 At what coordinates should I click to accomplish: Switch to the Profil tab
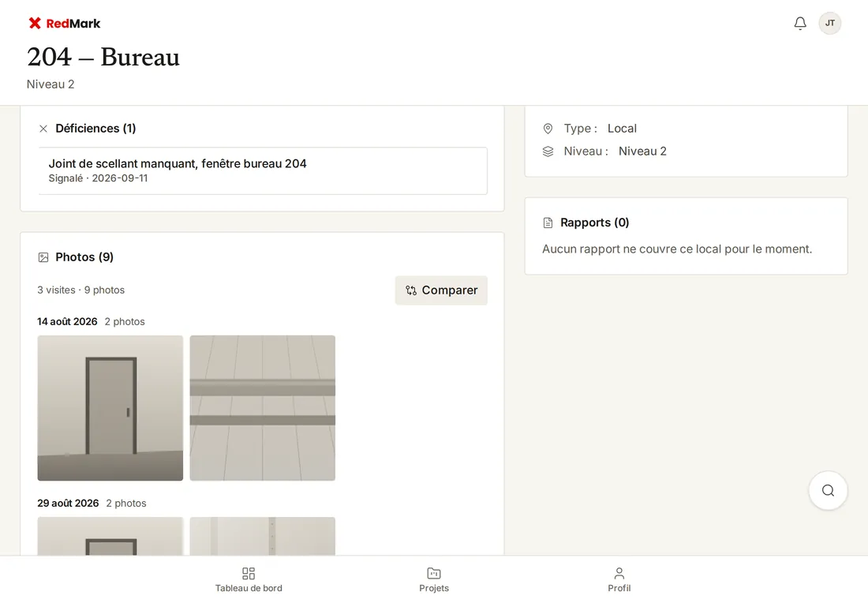(619, 580)
